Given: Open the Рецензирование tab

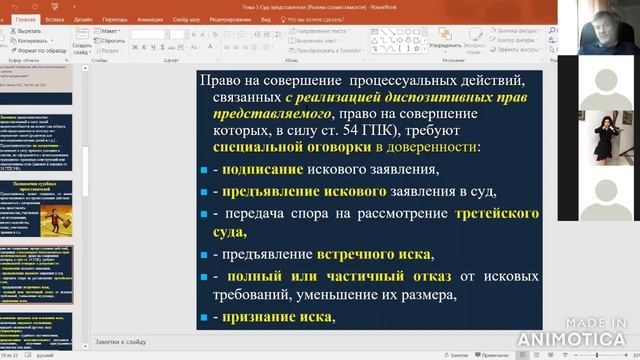Looking at the screenshot, I should pyautogui.click(x=230, y=19).
